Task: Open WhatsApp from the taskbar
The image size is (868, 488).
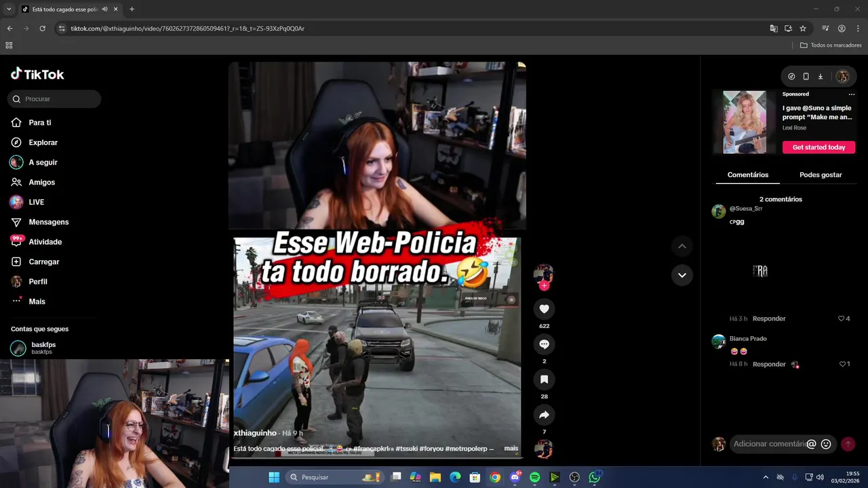Action: coord(595,477)
